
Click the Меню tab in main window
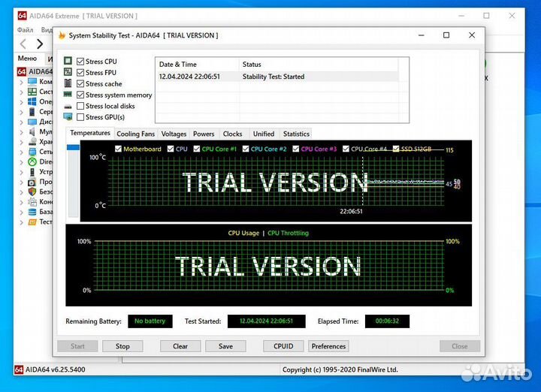[x=27, y=59]
